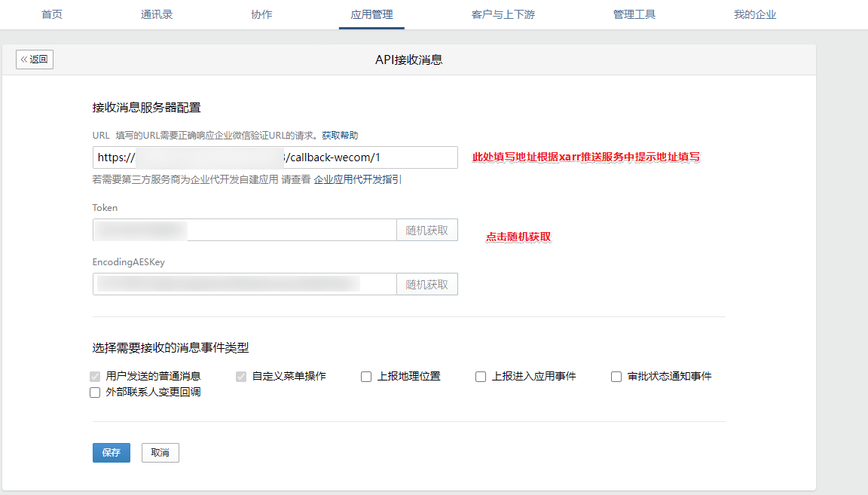The image size is (868, 495).
Task: Check the 上报进入应用事件 option
Action: (481, 377)
